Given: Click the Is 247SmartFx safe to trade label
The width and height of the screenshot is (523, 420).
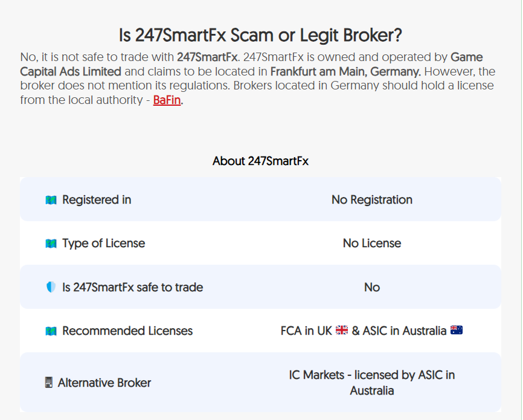Looking at the screenshot, I should coord(133,287).
